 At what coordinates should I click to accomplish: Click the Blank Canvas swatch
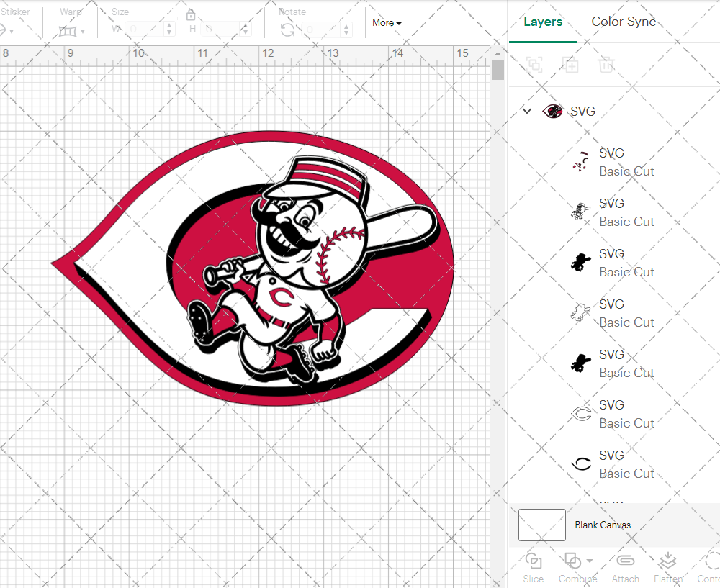point(542,525)
